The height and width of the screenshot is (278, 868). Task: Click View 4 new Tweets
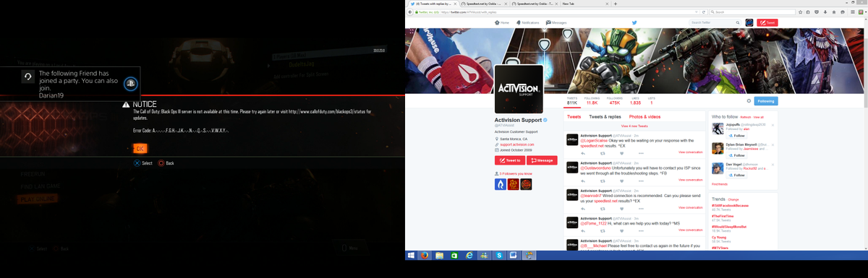tap(634, 126)
